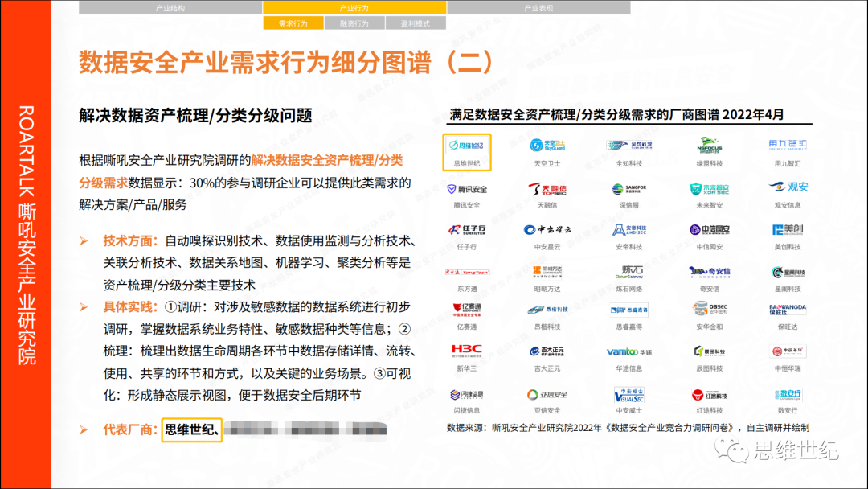Click the 昂楷科技 logo

(x=547, y=310)
